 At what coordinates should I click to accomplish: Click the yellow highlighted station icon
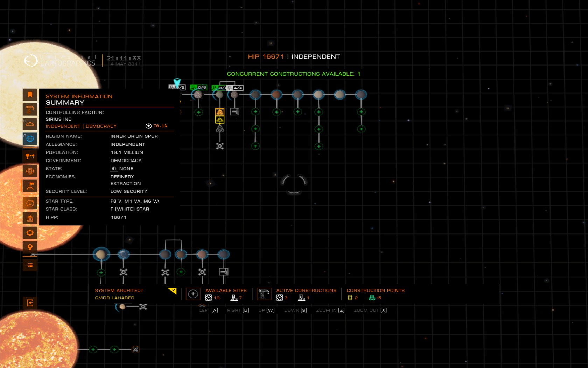(220, 120)
